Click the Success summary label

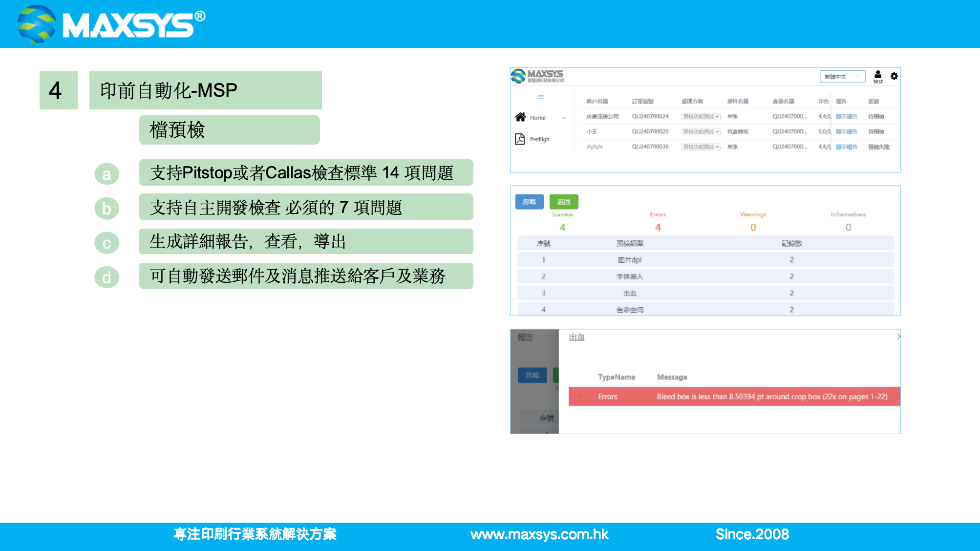[x=562, y=214]
